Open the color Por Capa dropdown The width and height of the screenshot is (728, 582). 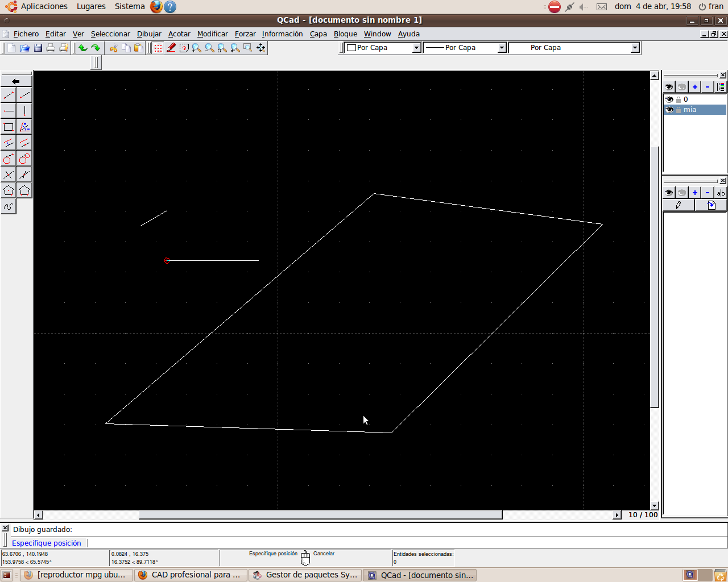click(x=383, y=48)
